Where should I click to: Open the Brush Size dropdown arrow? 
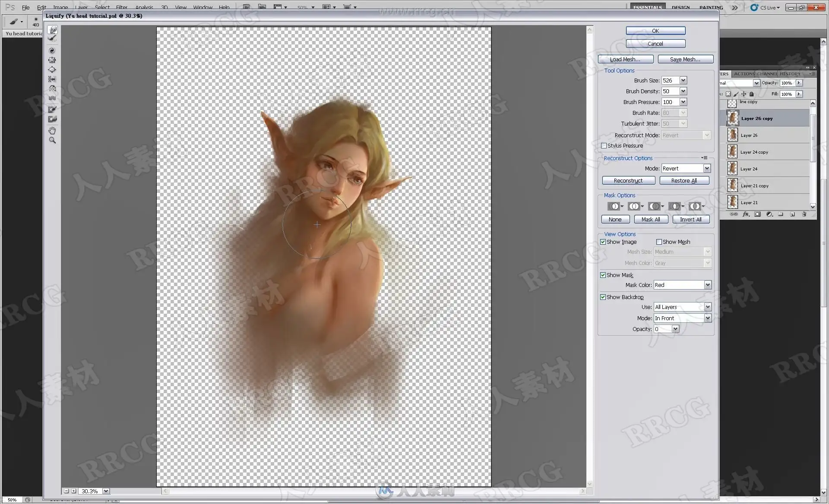pos(683,81)
